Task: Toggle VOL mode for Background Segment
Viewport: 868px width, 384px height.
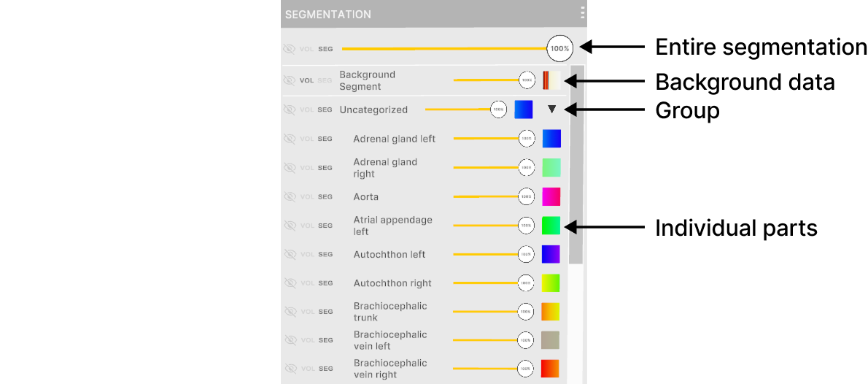Action: 306,80
